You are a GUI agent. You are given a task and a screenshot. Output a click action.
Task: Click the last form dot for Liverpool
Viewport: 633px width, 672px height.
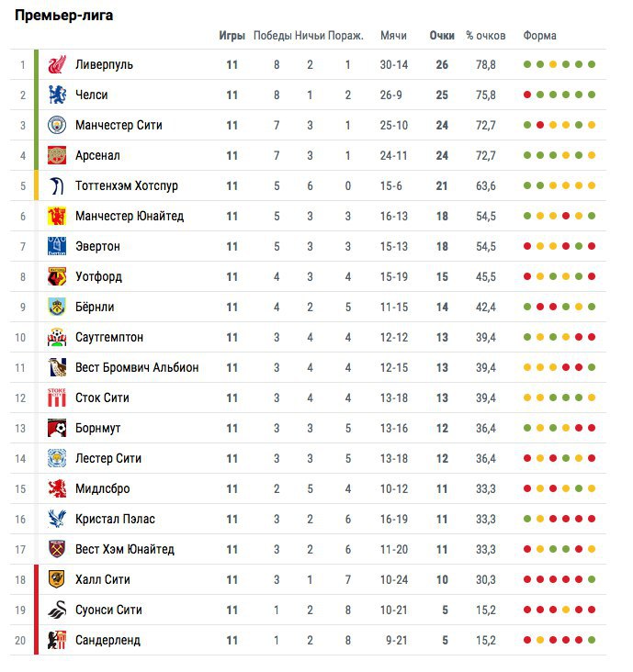pos(592,64)
